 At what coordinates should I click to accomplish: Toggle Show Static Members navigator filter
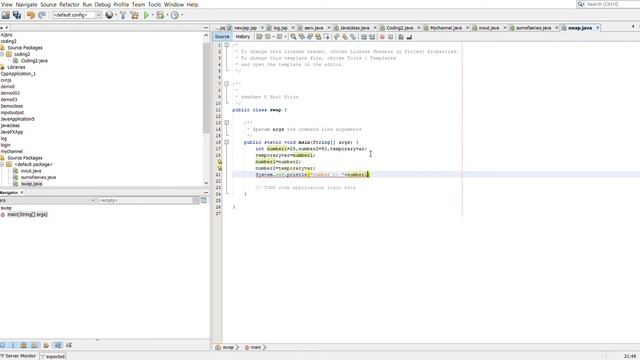click(24, 345)
